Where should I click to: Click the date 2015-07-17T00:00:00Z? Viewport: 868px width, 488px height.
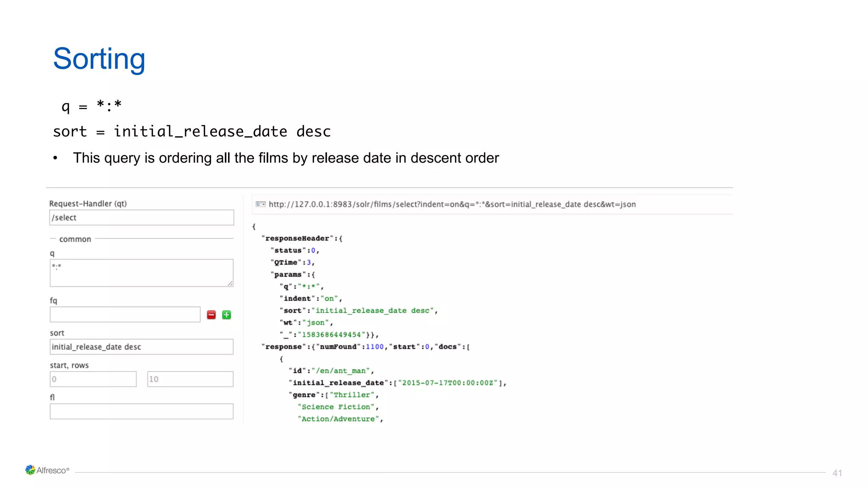(x=448, y=383)
